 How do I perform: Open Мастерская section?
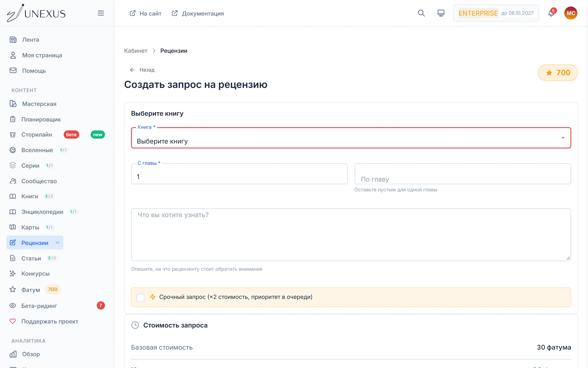[39, 104]
